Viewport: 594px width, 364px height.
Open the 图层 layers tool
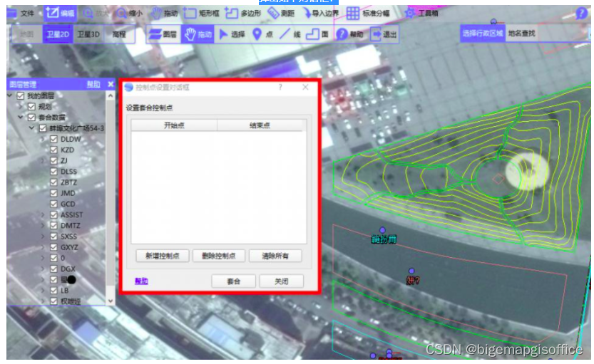point(163,34)
